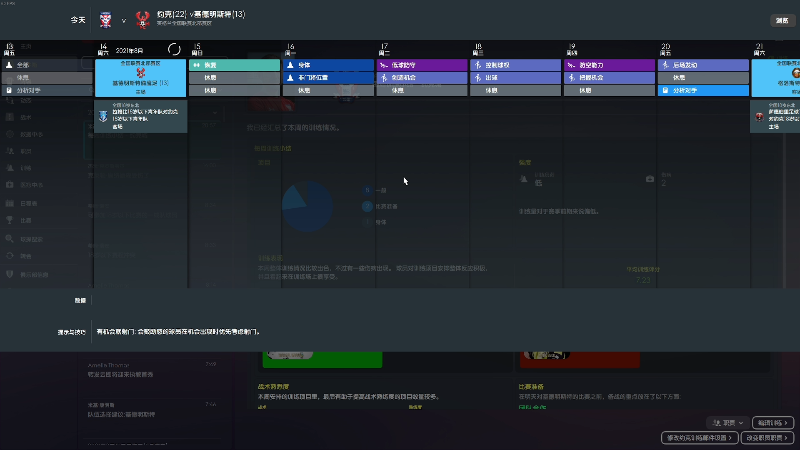
Task: Click the second-row 休息 slot on day 15
Action: tap(235, 78)
